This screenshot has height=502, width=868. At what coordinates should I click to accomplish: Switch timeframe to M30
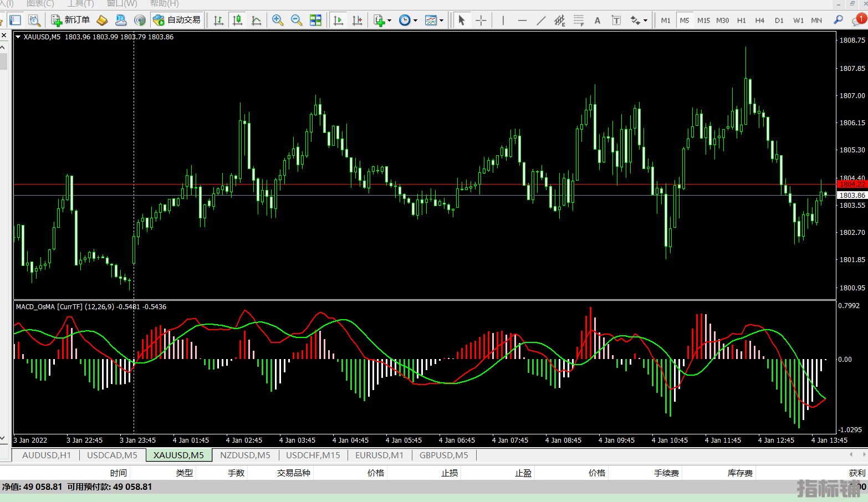(x=722, y=21)
